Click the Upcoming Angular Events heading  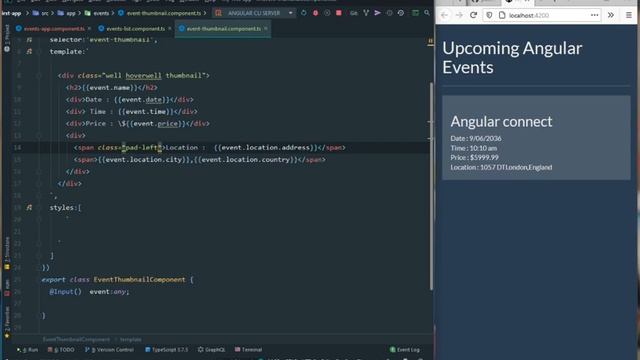pos(512,58)
